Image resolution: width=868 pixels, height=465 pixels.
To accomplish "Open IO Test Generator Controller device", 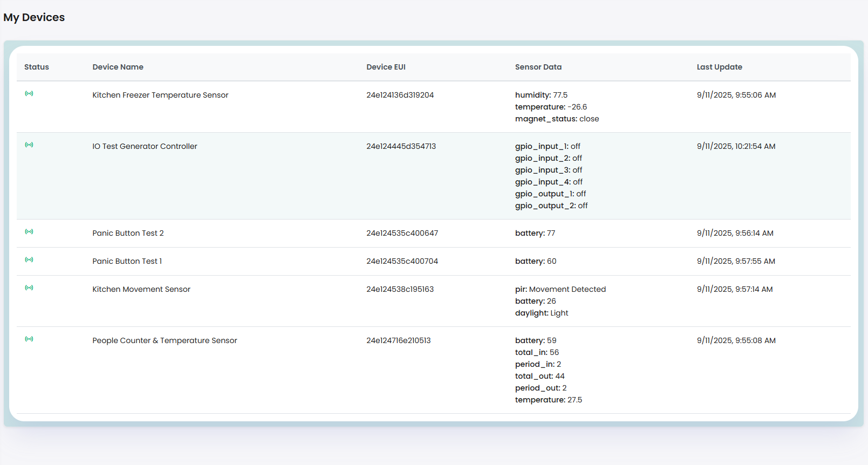I will point(145,146).
